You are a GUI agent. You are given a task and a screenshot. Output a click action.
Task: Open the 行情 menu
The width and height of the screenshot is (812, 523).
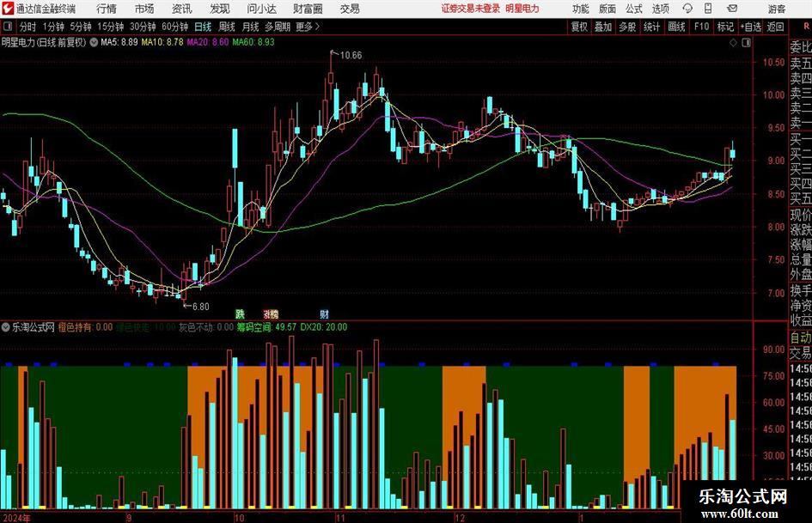[107, 9]
